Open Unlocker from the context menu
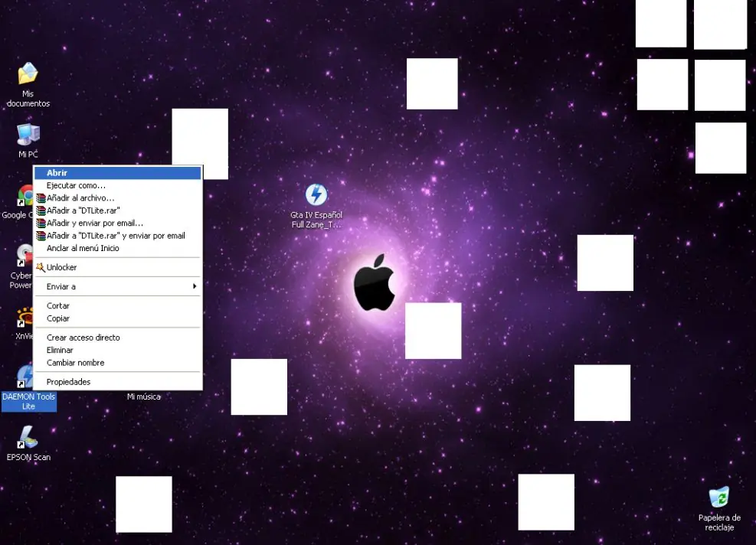Image resolution: width=756 pixels, height=545 pixels. point(118,267)
